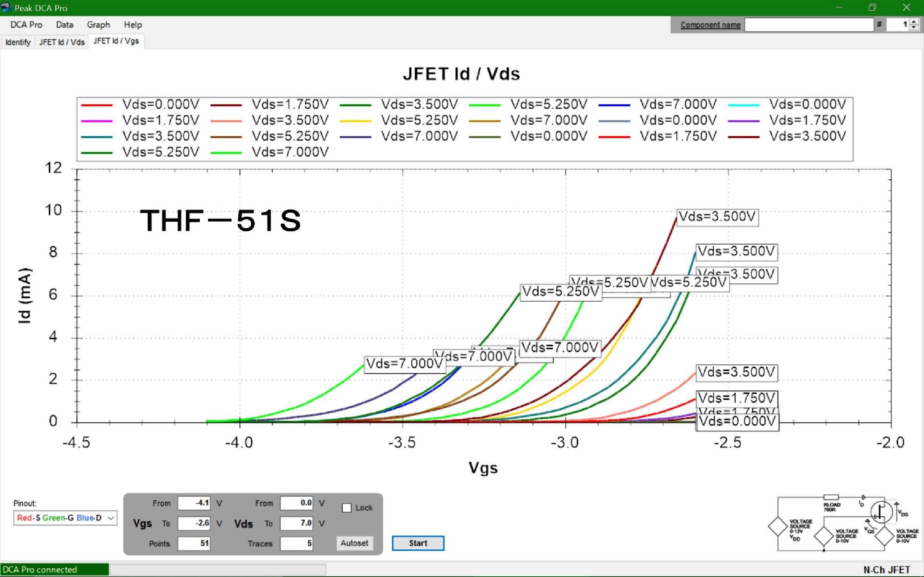
Task: Click the JFET circuit schematic diagram
Action: [x=843, y=523]
